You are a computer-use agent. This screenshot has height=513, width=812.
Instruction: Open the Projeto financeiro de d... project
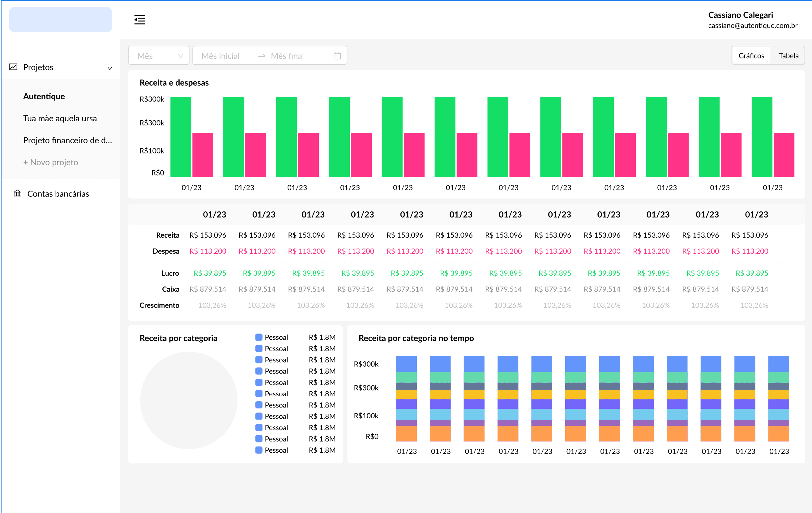[x=67, y=140]
